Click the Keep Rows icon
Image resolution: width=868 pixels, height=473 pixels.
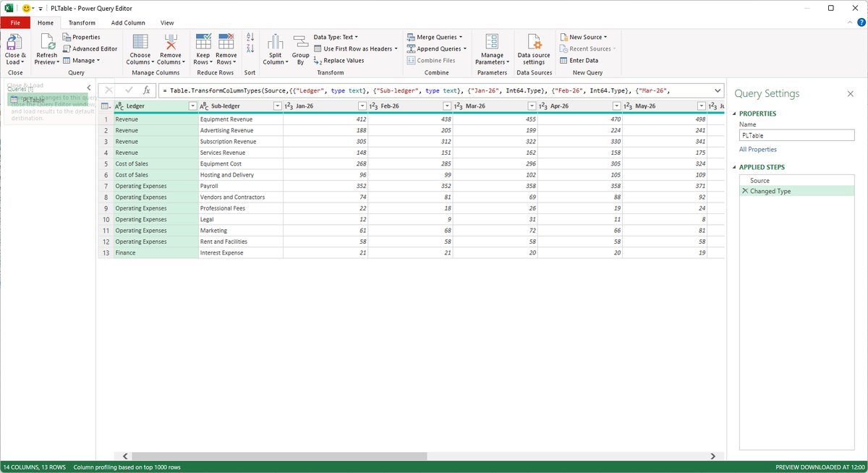coord(203,41)
